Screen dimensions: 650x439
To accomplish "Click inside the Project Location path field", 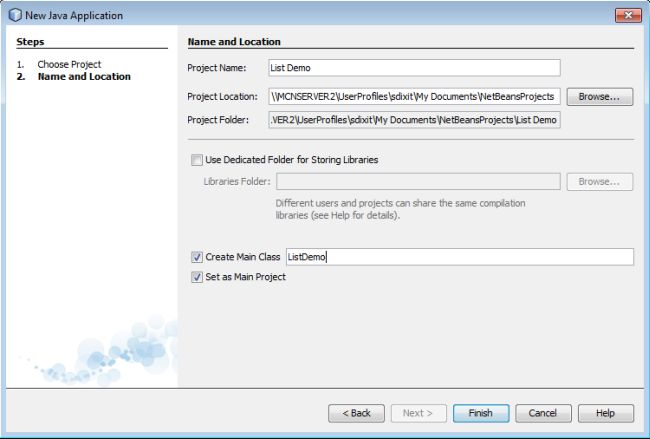I will click(414, 97).
